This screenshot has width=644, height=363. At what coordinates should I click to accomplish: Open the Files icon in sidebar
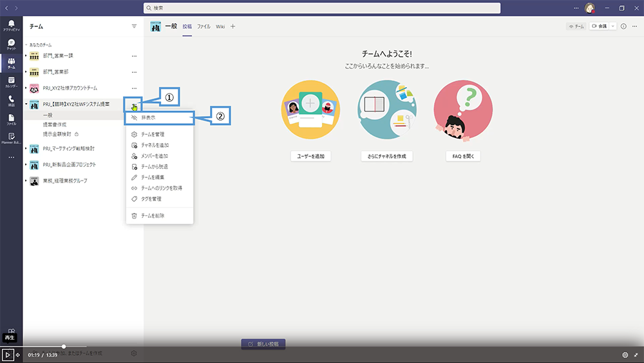(11, 120)
